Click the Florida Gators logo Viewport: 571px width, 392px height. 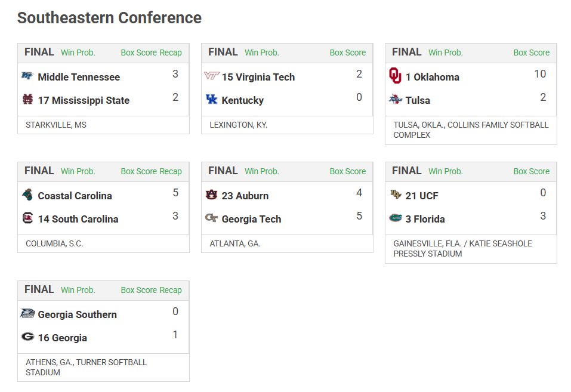[396, 218]
